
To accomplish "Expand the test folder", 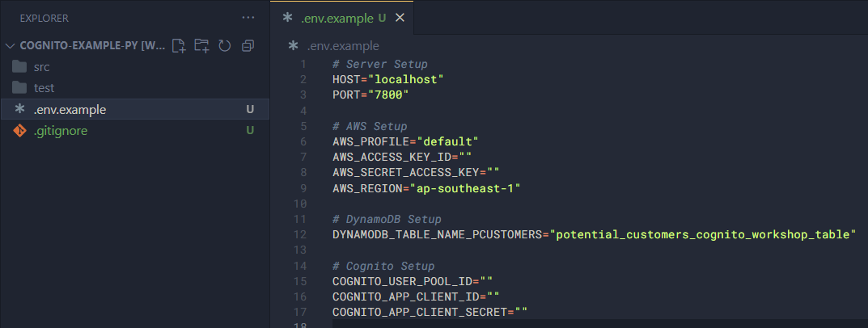I will 44,88.
